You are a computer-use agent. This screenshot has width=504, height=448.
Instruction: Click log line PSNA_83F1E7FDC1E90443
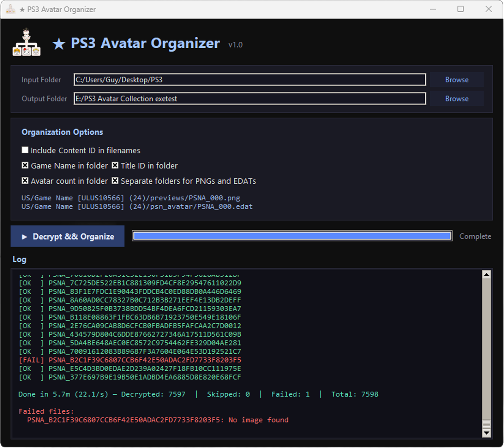(x=130, y=291)
